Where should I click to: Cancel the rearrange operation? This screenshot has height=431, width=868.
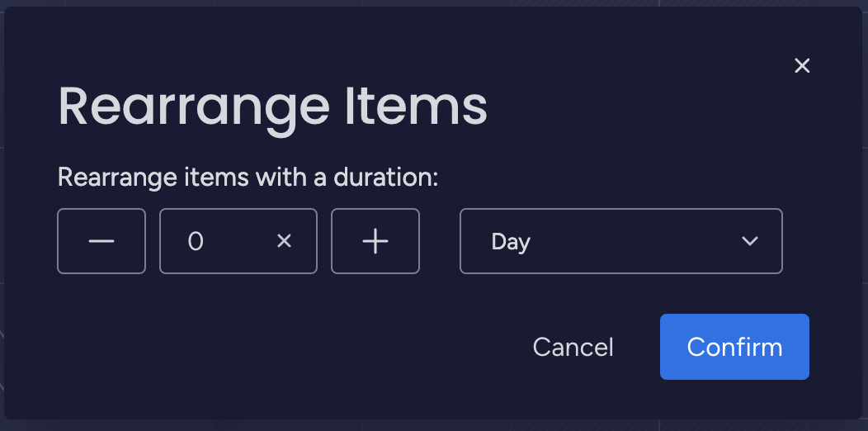(573, 347)
